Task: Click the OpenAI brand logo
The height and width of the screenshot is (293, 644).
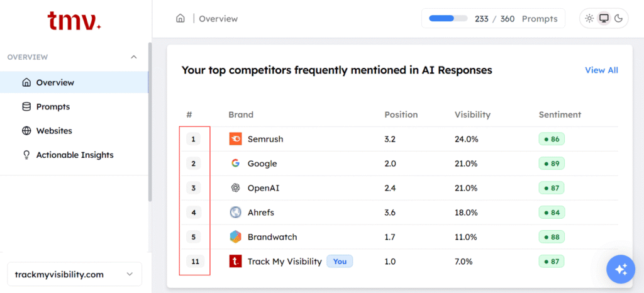Action: pyautogui.click(x=235, y=188)
